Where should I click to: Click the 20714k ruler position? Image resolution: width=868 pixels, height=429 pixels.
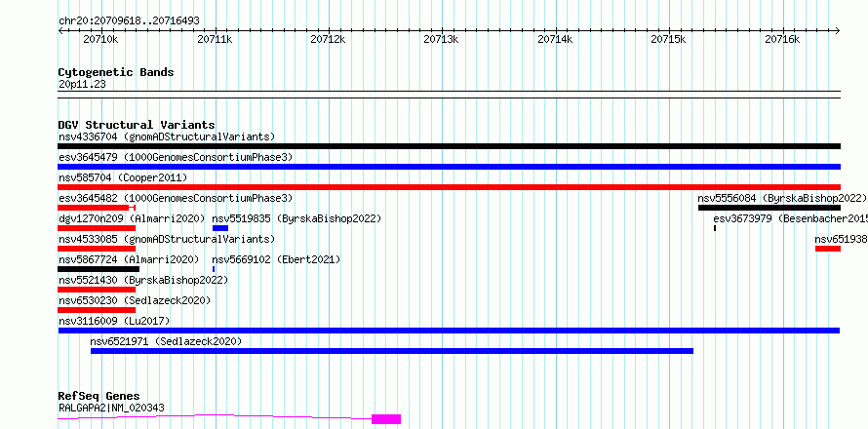click(x=555, y=40)
